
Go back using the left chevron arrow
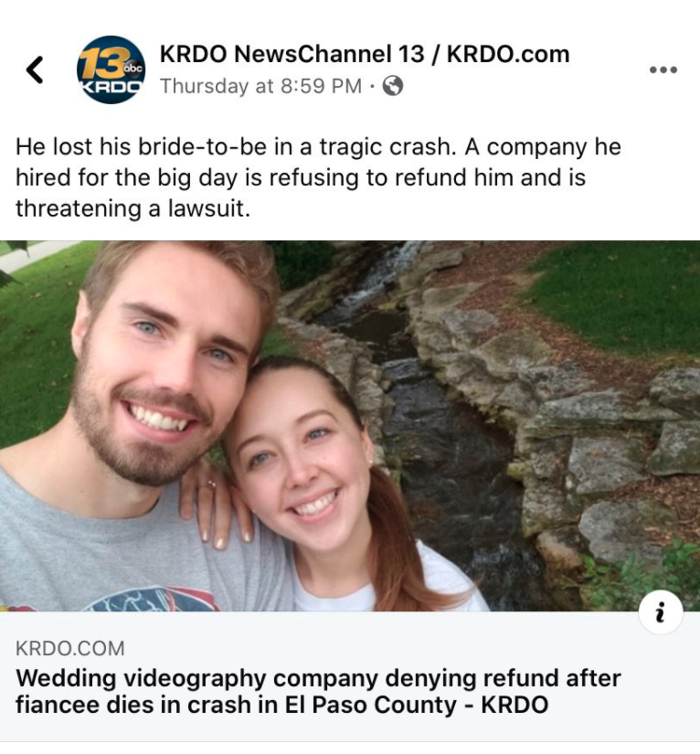point(35,69)
